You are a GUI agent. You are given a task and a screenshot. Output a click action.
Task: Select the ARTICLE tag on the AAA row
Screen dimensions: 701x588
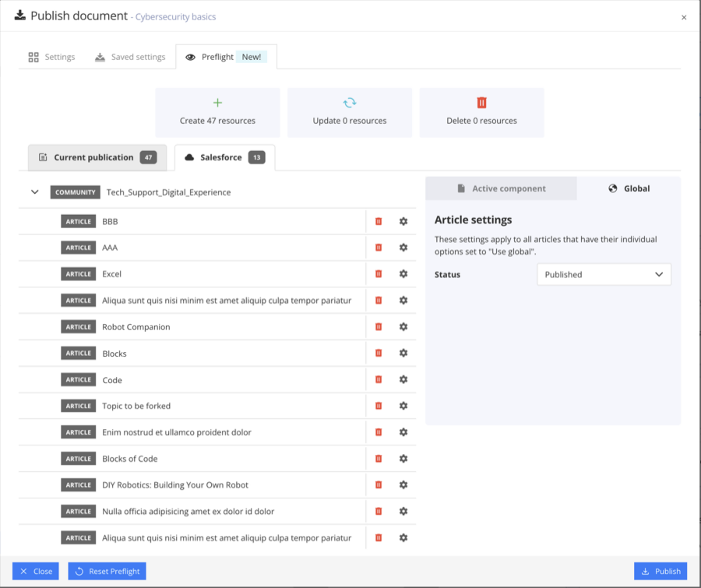tap(78, 247)
